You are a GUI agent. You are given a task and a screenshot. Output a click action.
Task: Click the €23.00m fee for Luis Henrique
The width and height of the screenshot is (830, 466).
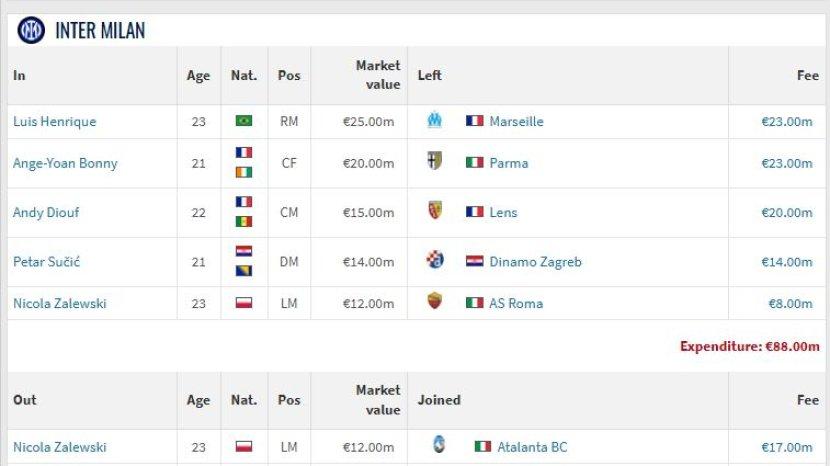[786, 121]
